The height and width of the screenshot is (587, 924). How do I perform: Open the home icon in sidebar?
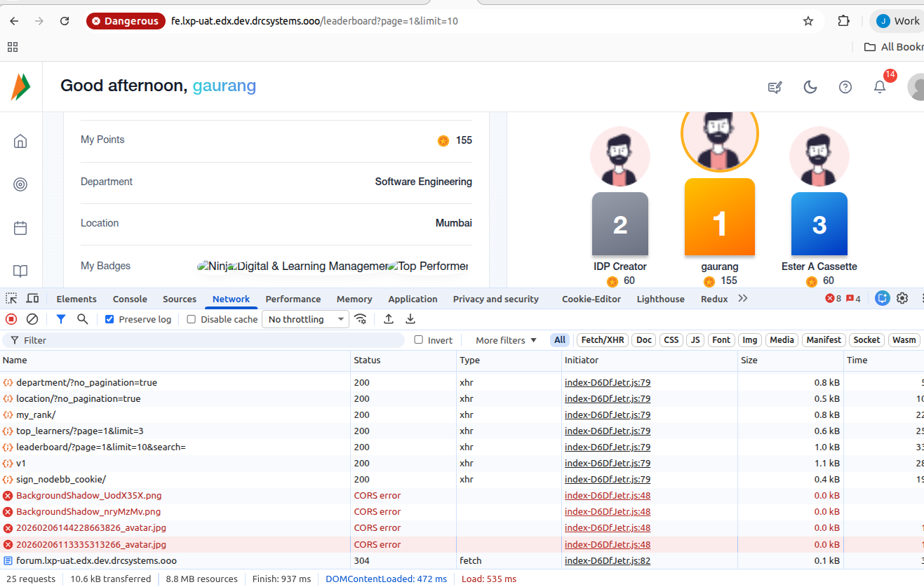point(20,142)
